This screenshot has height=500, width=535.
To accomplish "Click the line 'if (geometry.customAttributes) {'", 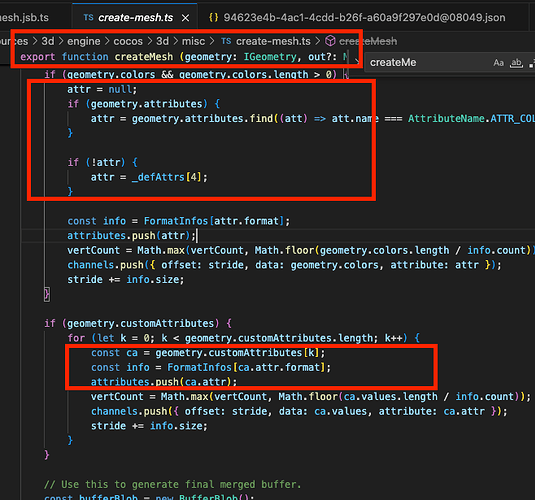I will [x=138, y=323].
